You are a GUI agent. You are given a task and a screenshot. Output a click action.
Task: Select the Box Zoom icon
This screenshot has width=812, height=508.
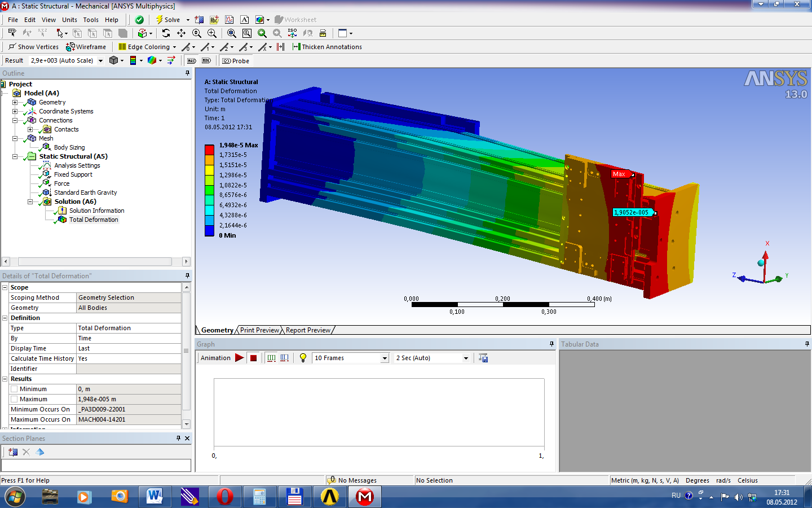(211, 33)
